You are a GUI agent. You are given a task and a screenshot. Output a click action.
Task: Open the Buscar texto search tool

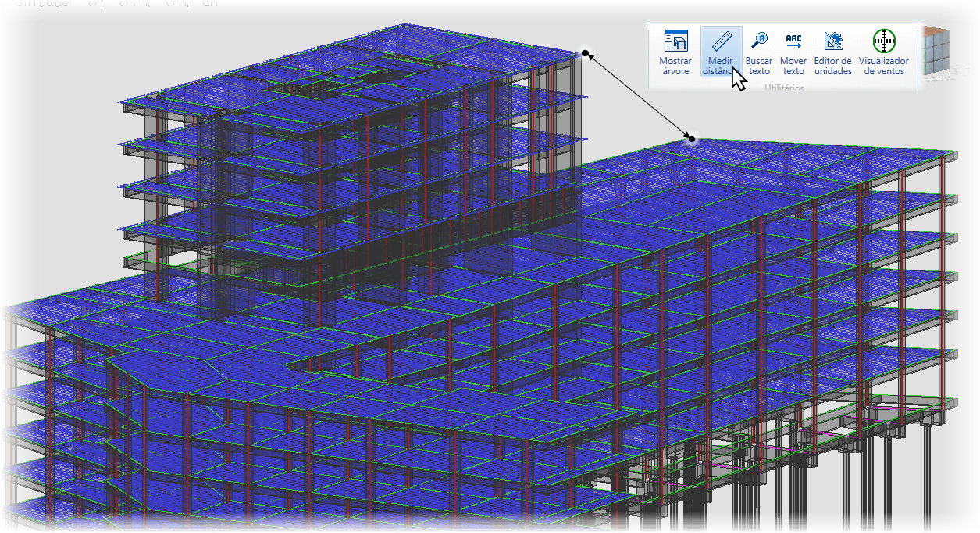coord(758,53)
